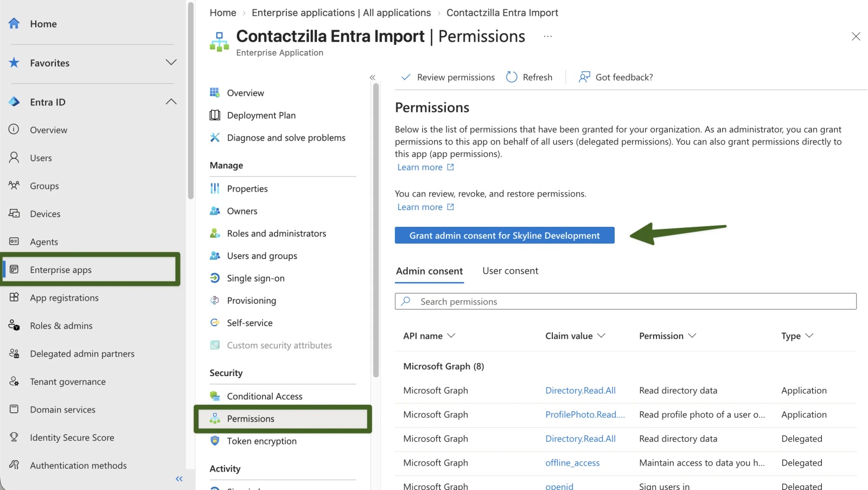This screenshot has height=490, width=868.
Task: Click the Roles & admins icon
Action: click(14, 325)
